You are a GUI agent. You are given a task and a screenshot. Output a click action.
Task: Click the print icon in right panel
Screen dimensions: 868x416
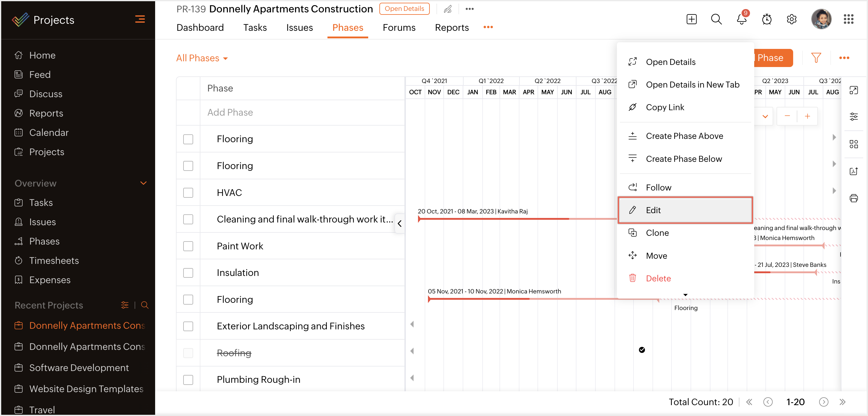[854, 198]
